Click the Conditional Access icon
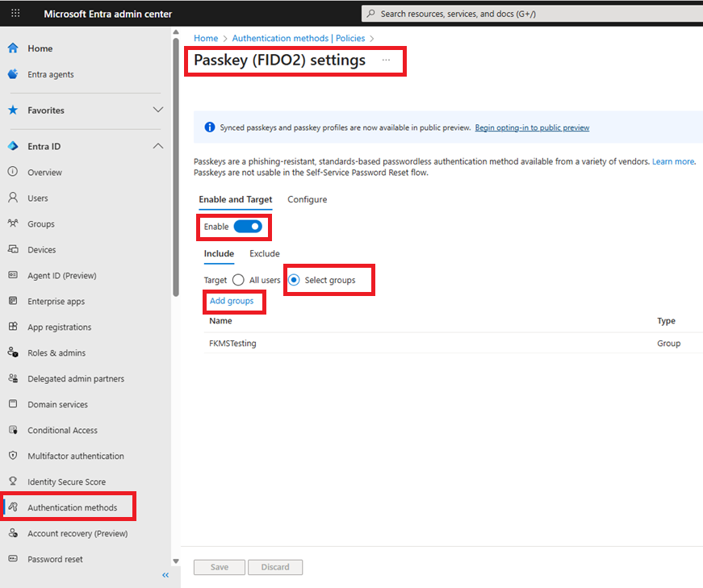703x588 pixels. coord(13,430)
